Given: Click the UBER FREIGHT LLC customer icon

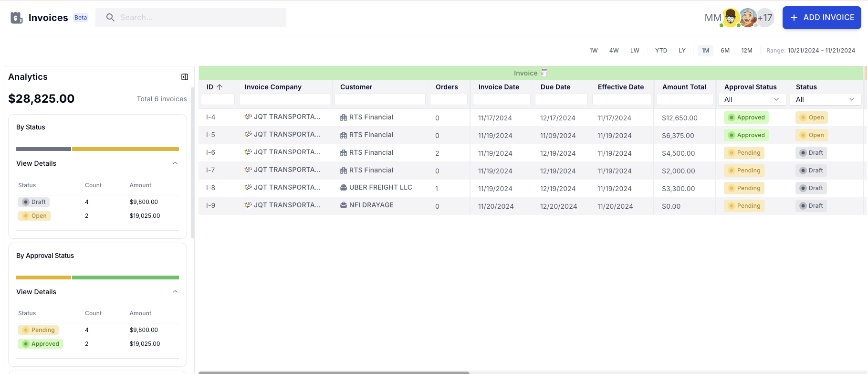Looking at the screenshot, I should pos(343,188).
